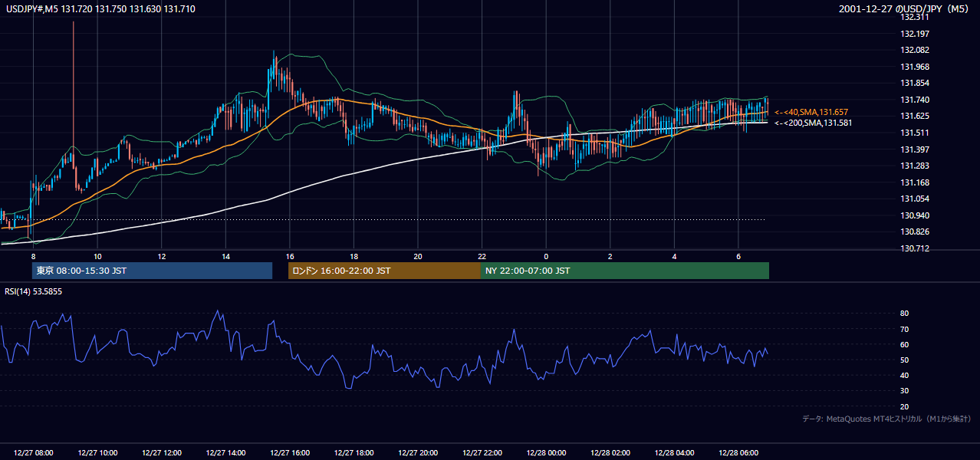This screenshot has width=980, height=460.
Task: Click the 12/28 00:00 bottom time label
Action: coord(546,453)
